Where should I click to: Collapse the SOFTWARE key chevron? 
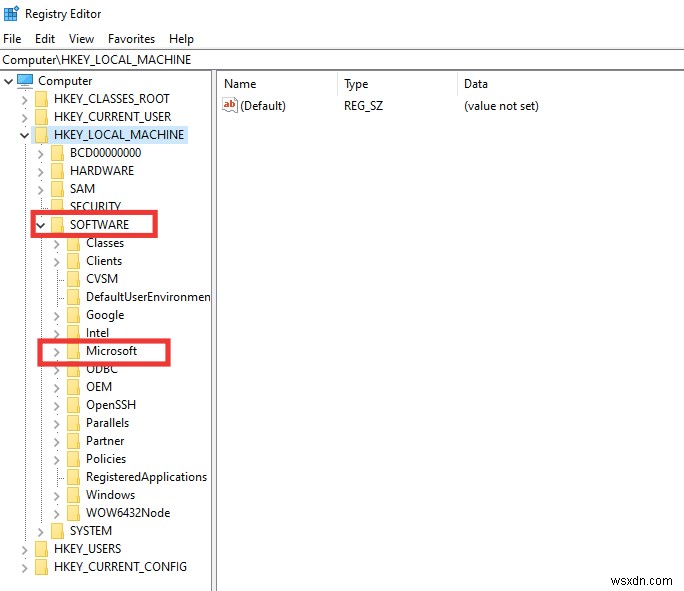coord(41,225)
